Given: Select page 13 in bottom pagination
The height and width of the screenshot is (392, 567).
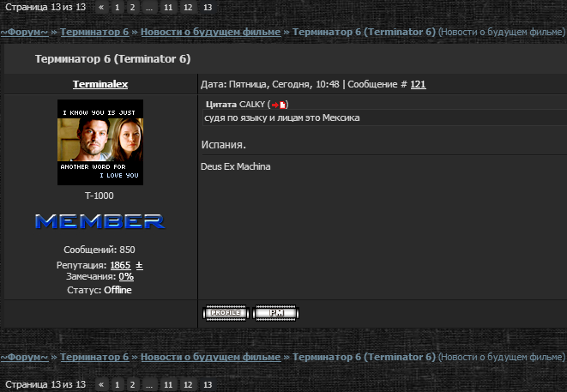Looking at the screenshot, I should click(208, 384).
